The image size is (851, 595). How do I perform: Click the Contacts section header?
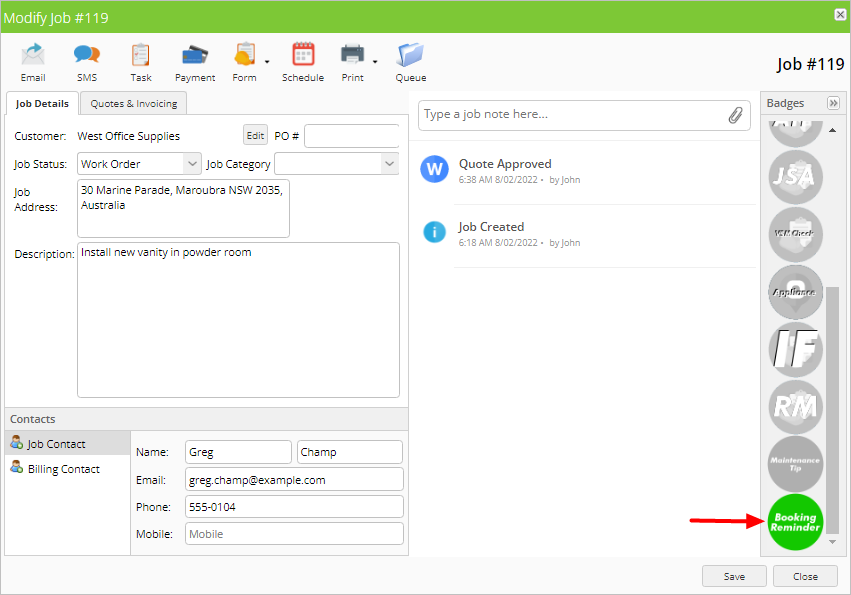tap(206, 419)
